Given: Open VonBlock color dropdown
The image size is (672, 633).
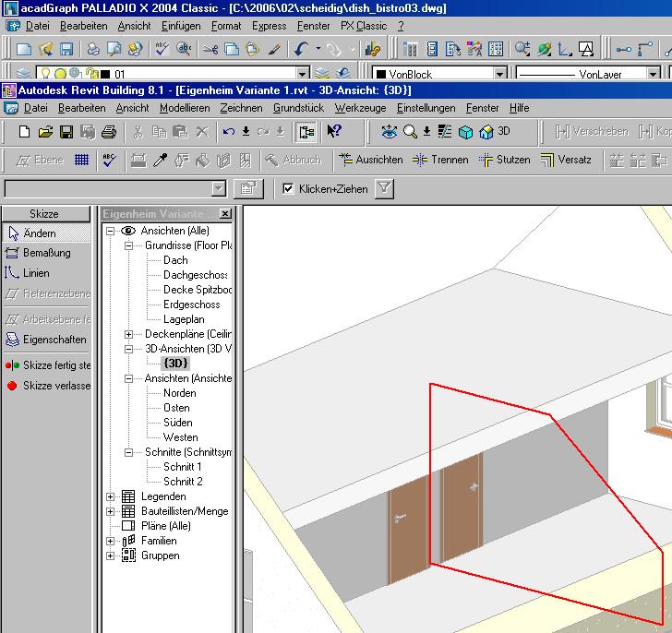Looking at the screenshot, I should (499, 74).
